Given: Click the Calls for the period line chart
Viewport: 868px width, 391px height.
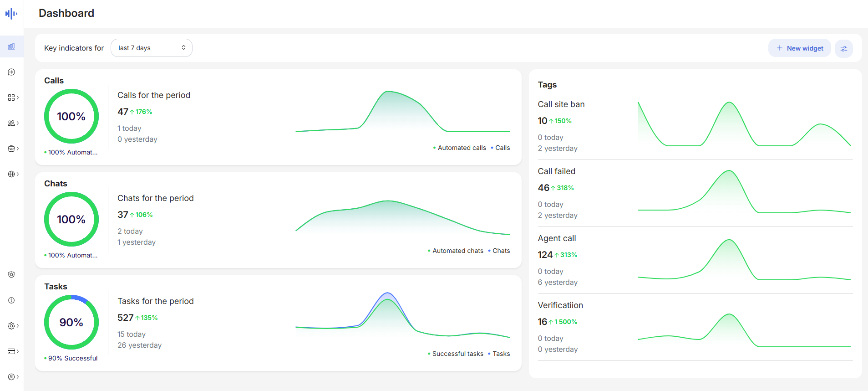Looking at the screenshot, I should (x=403, y=112).
